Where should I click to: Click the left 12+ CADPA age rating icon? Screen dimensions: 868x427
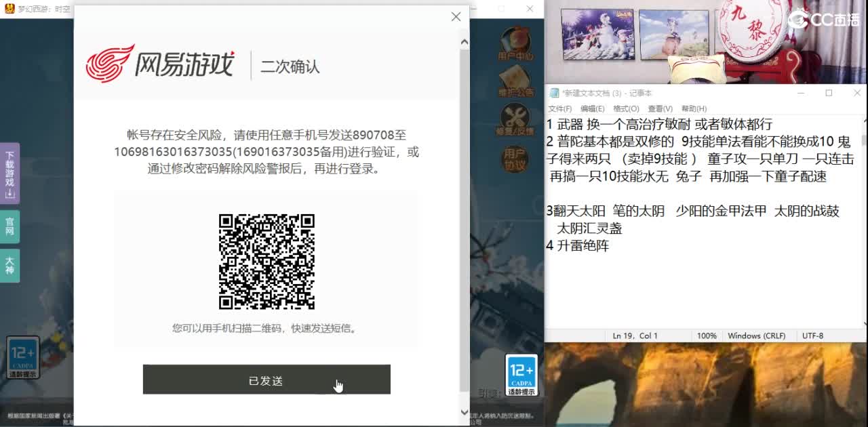pos(23,357)
